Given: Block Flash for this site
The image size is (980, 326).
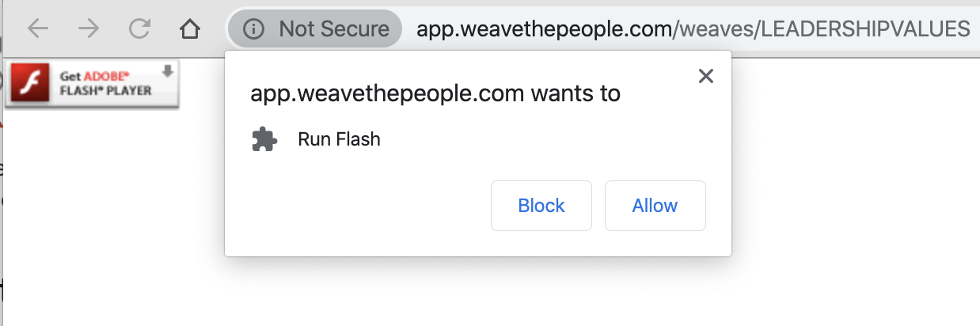Looking at the screenshot, I should (x=541, y=206).
